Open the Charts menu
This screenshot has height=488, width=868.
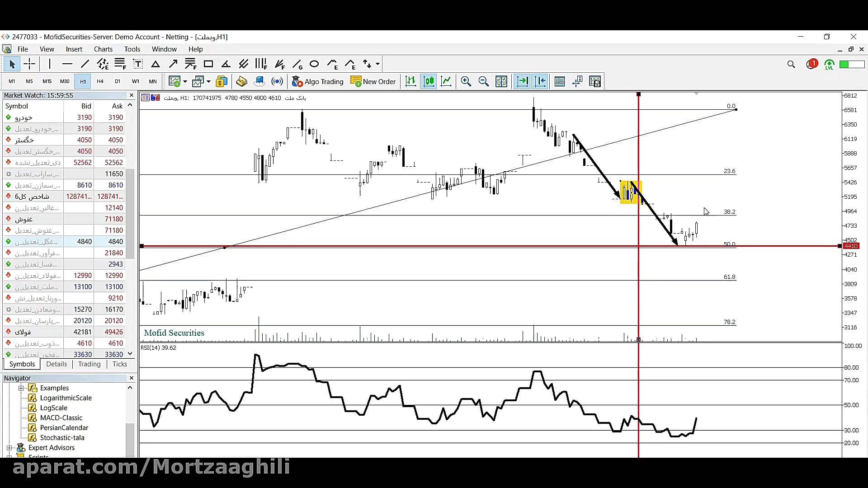point(103,49)
